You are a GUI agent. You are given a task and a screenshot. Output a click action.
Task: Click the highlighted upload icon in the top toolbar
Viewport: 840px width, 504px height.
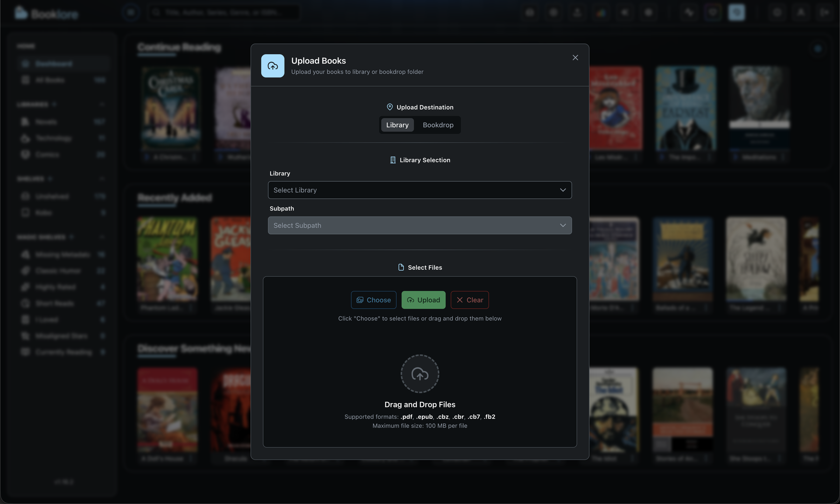click(736, 12)
